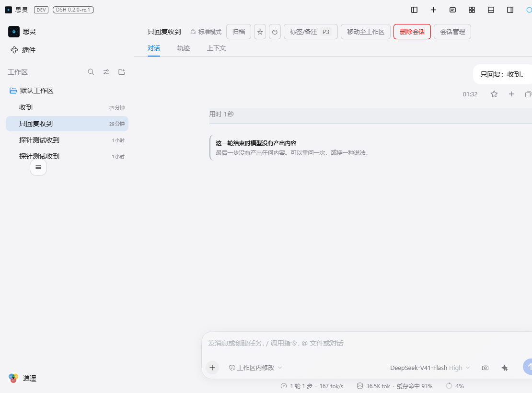The height and width of the screenshot is (393, 532).
Task: Click the clock icon in header
Action: pos(275,32)
